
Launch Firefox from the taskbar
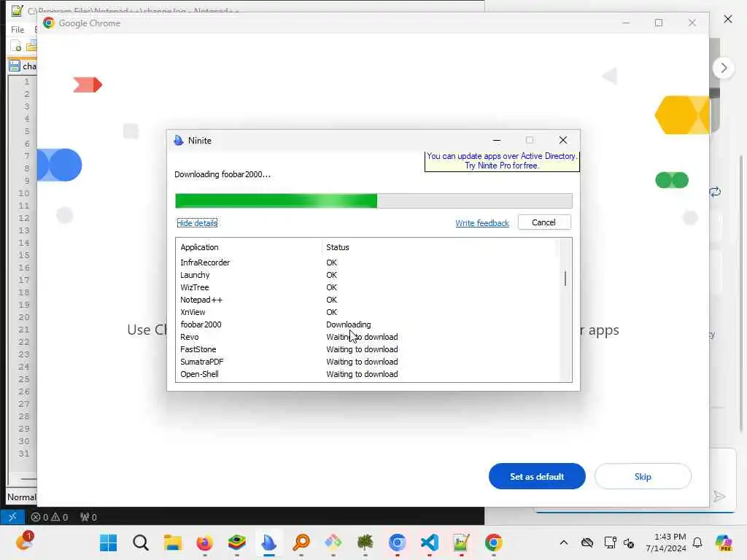tap(204, 542)
